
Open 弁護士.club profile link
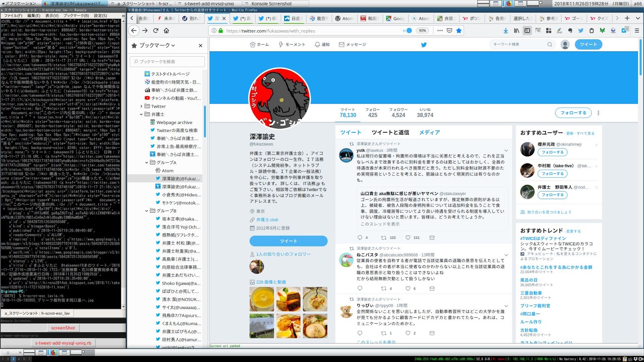[267, 220]
